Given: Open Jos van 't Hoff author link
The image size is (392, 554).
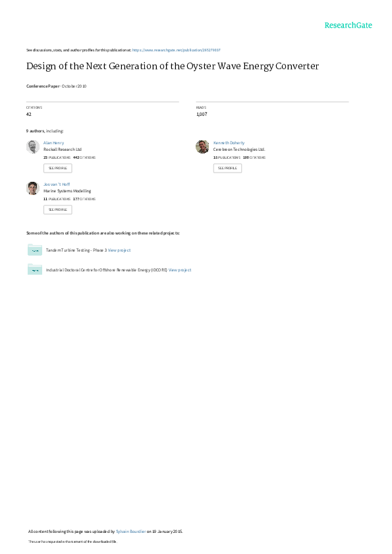Looking at the screenshot, I should point(57,184).
